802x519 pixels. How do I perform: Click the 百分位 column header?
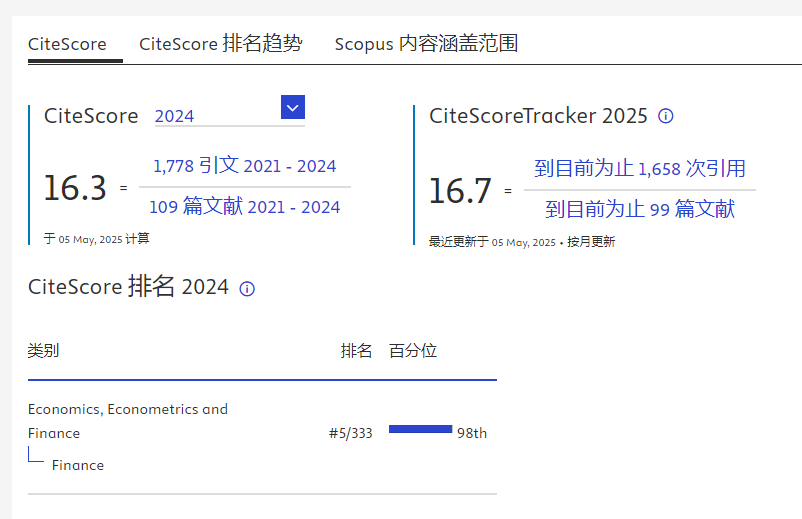pyautogui.click(x=413, y=351)
